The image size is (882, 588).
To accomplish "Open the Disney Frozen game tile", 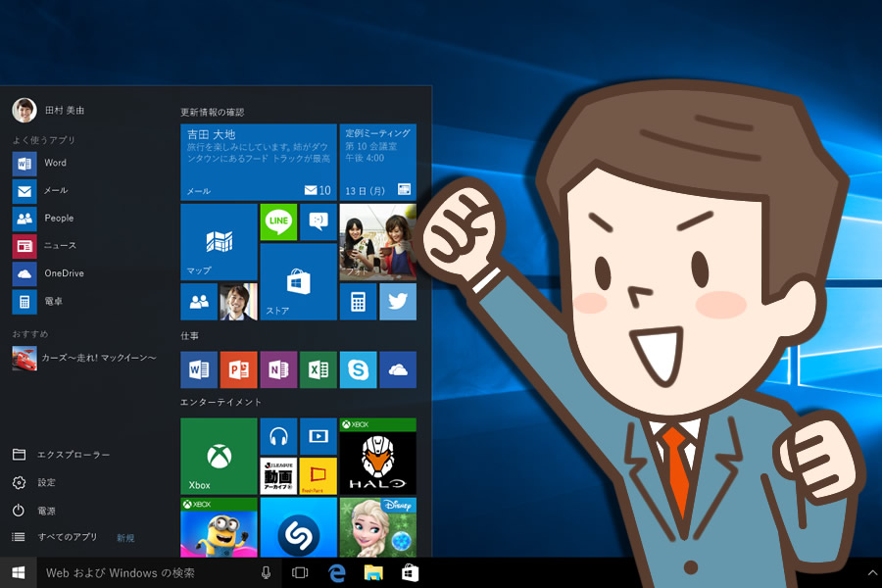I will tap(378, 527).
